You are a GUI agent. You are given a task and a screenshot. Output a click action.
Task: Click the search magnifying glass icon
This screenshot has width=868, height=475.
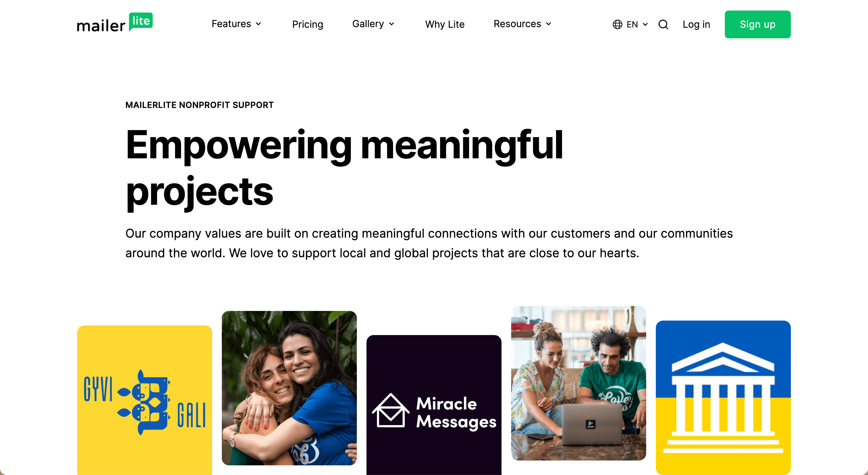click(663, 24)
